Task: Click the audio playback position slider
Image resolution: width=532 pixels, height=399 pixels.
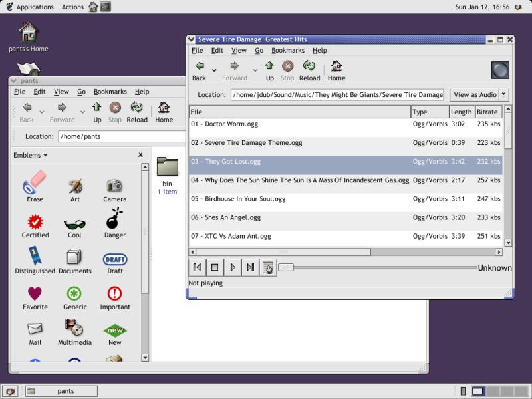Action: point(379,267)
